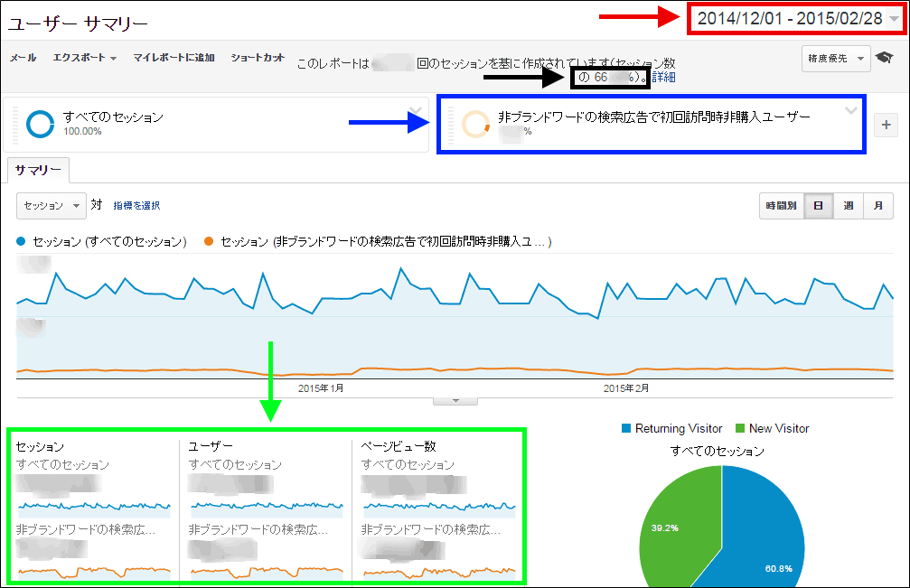Image resolution: width=910 pixels, height=588 pixels.
Task: Select the サマリー tab
Action: coord(37,170)
